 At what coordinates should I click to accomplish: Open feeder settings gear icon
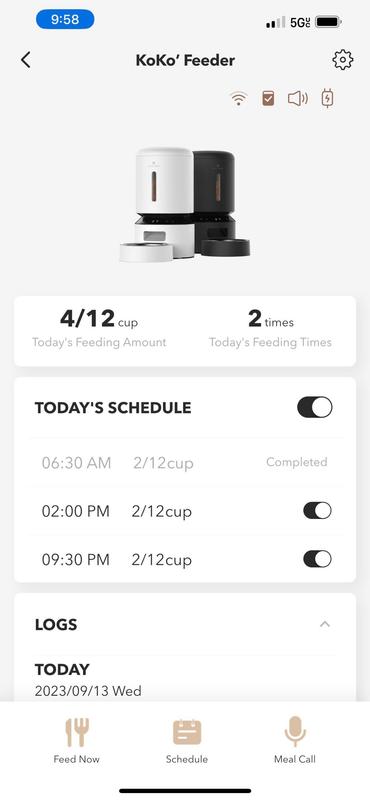pos(342,60)
